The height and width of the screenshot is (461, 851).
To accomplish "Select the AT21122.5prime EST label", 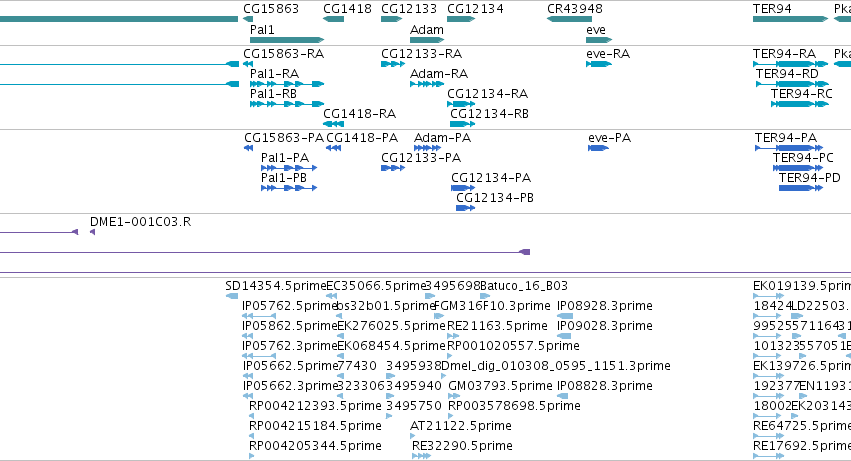I will [x=461, y=426].
